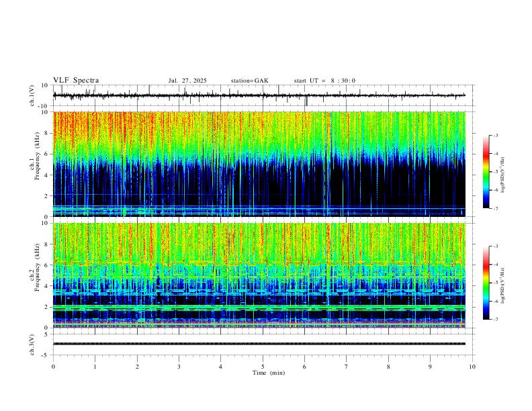
Task: Click the "station=GAK" header label
Action: point(249,81)
